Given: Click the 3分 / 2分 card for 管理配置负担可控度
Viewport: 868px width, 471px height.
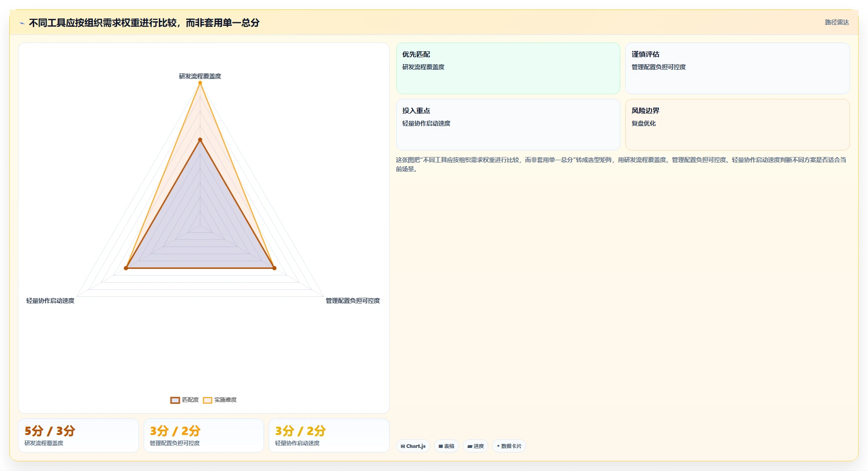Looking at the screenshot, I should [x=204, y=435].
